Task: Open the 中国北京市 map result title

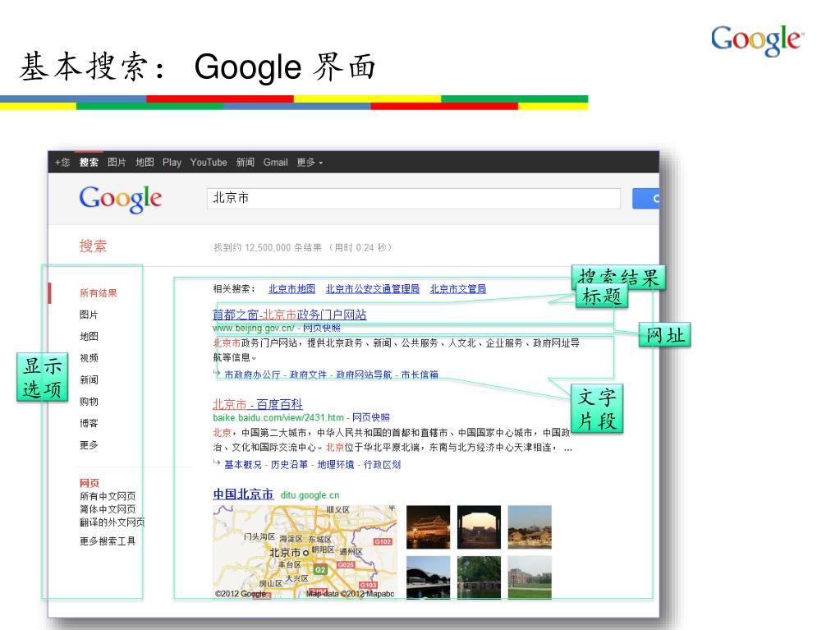Action: point(243,494)
